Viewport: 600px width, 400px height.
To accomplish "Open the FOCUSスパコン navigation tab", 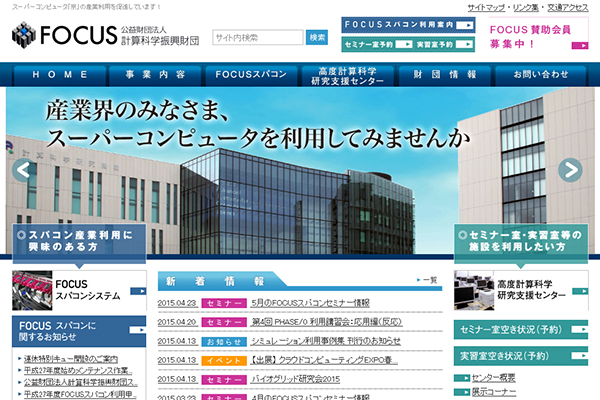I will 251,75.
